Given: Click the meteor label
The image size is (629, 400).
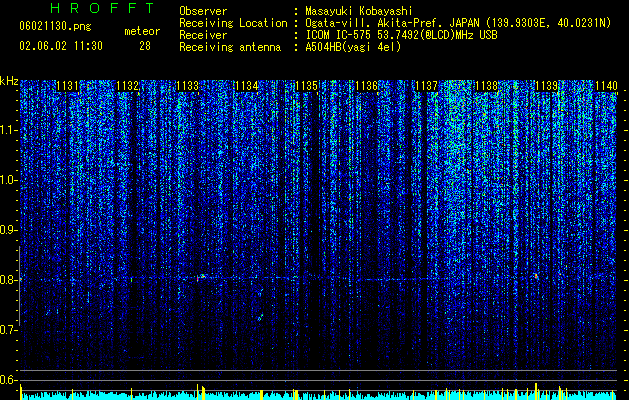Looking at the screenshot, I should pos(142,31).
